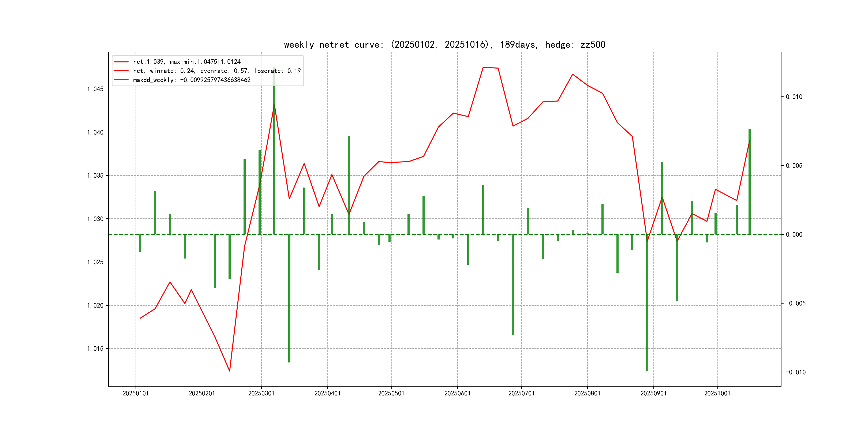Click the deepest negative green bar before 20250901
The height and width of the screenshot is (434, 868).
[647, 303]
